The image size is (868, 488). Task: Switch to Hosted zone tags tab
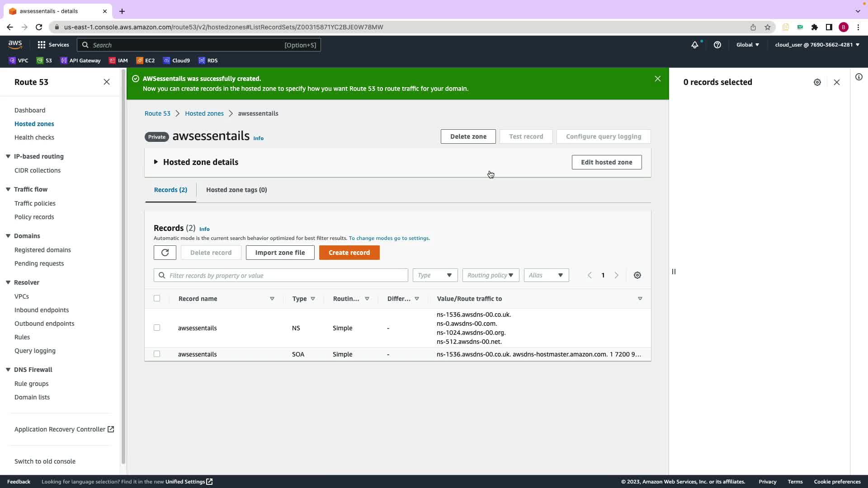(236, 190)
